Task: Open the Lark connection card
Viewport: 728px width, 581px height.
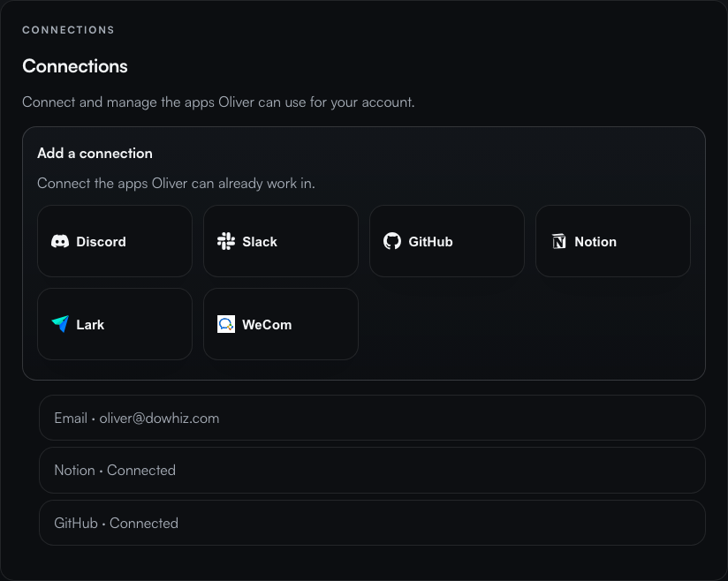Action: pos(115,324)
